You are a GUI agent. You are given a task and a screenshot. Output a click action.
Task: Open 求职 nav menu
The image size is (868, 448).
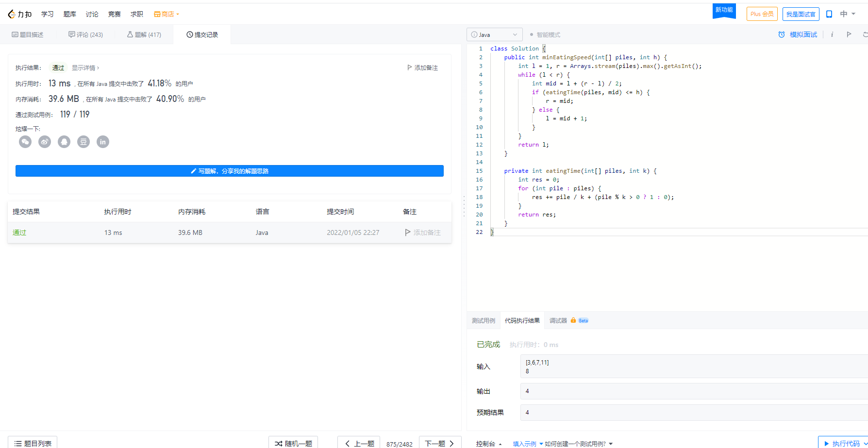[137, 14]
